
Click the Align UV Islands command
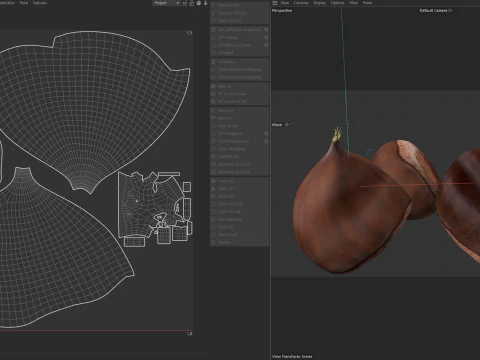coord(240,149)
